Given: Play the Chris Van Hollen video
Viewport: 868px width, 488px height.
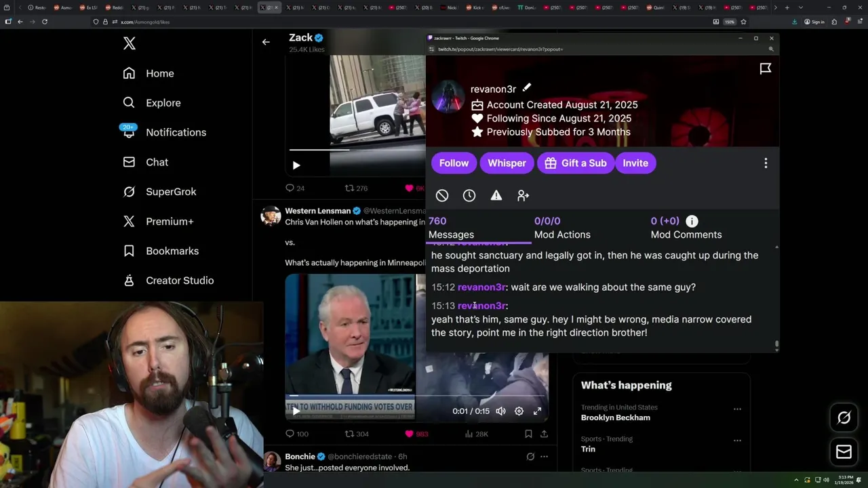Looking at the screenshot, I should coord(296,411).
